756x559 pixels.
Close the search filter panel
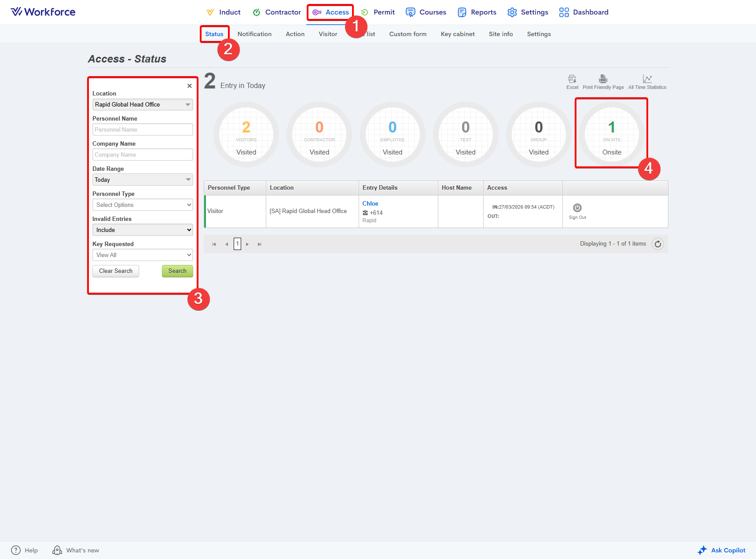point(190,86)
